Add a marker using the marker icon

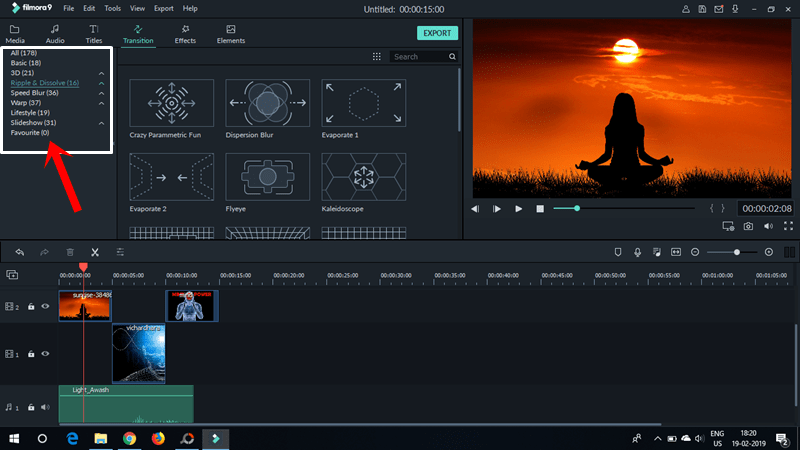click(618, 252)
